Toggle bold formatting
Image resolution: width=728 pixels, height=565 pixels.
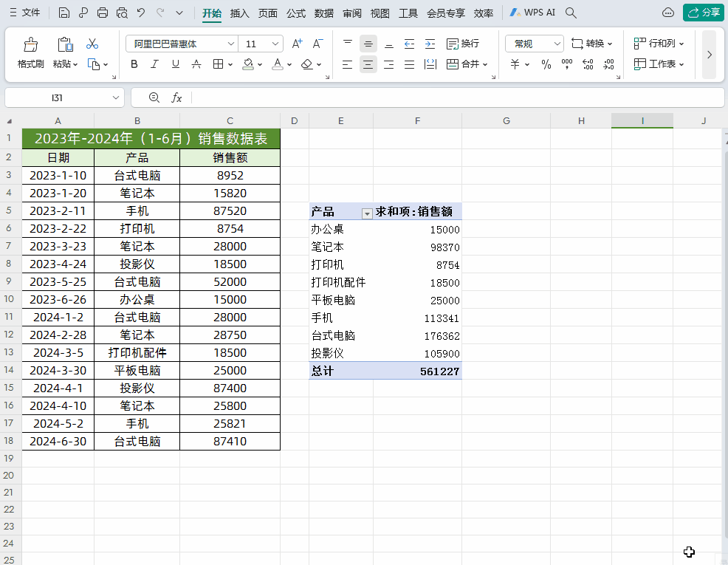point(134,64)
